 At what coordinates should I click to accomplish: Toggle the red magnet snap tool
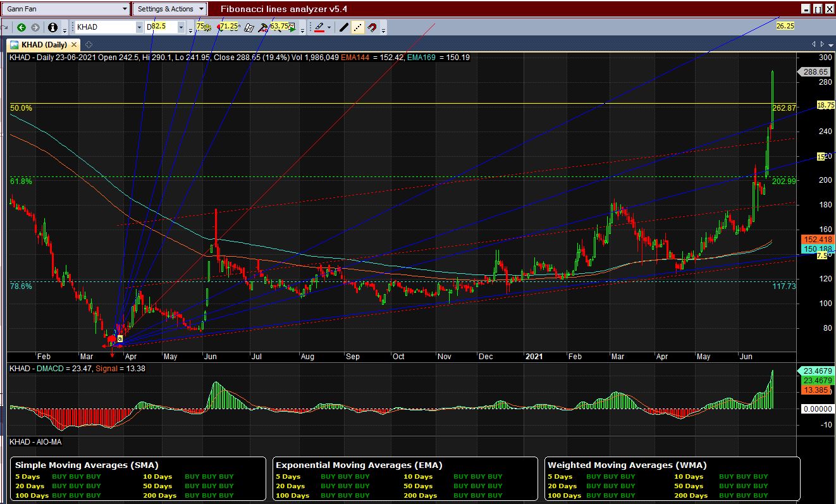pyautogui.click(x=372, y=27)
